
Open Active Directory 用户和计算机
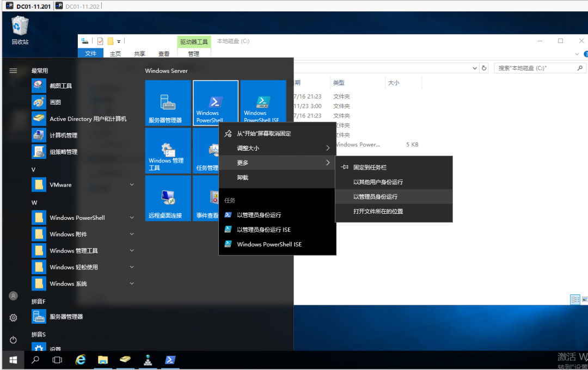click(x=79, y=119)
